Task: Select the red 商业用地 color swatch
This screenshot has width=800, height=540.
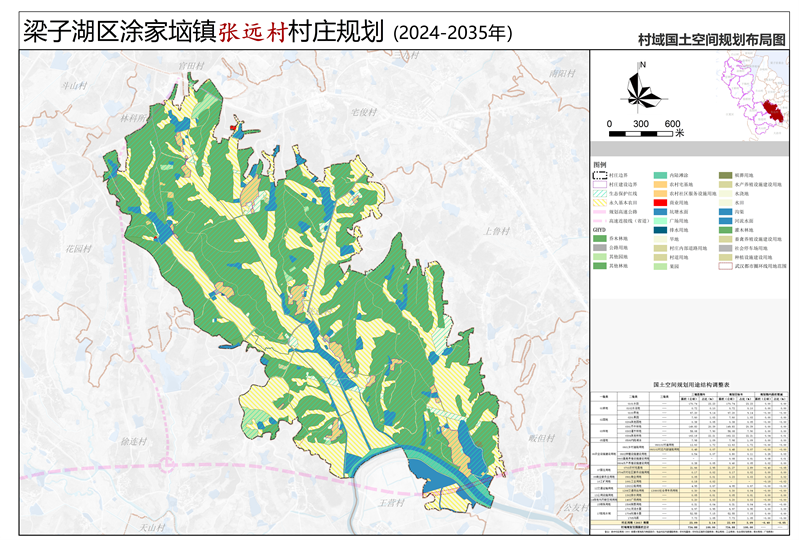Action: (x=660, y=203)
